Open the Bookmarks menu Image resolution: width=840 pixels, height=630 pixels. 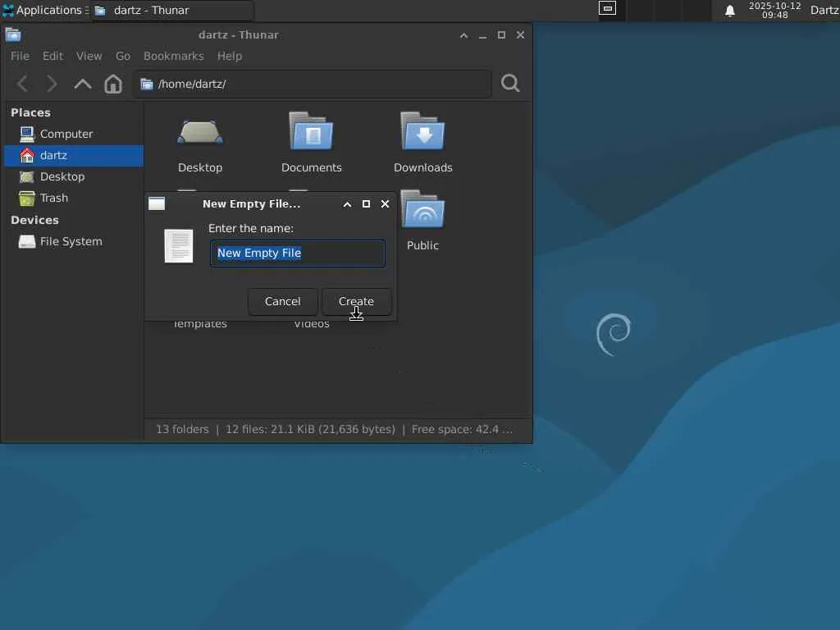tap(174, 57)
